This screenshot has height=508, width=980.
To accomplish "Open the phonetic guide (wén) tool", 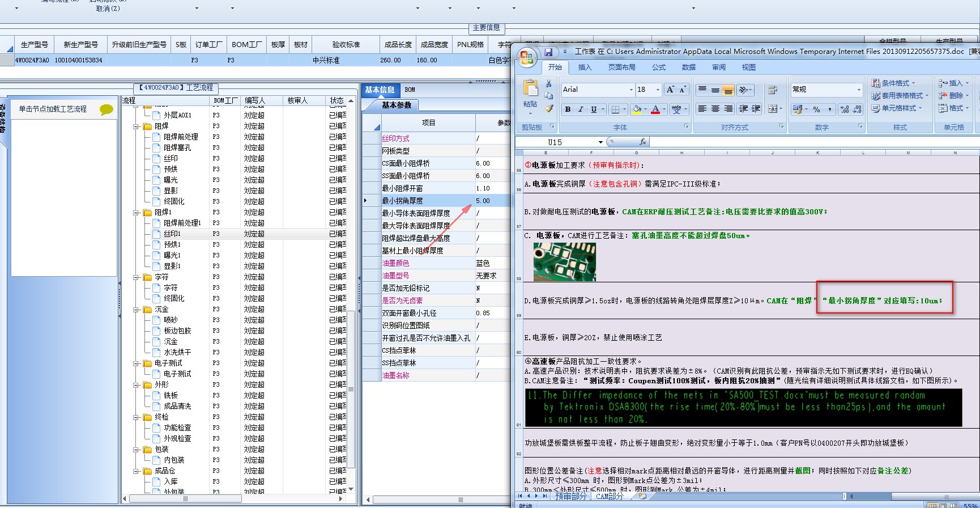I will (x=676, y=109).
